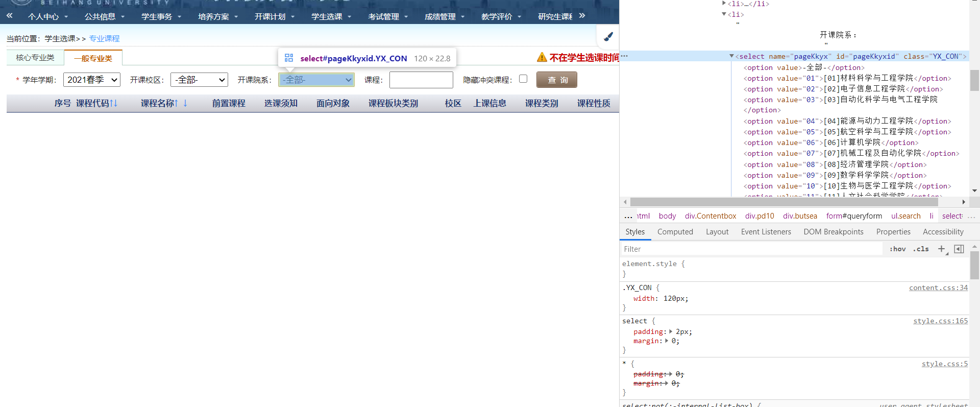Click the Elements panel vertical scrollbar thumb
Image resolution: width=980 pixels, height=407 pixels.
click(974, 80)
